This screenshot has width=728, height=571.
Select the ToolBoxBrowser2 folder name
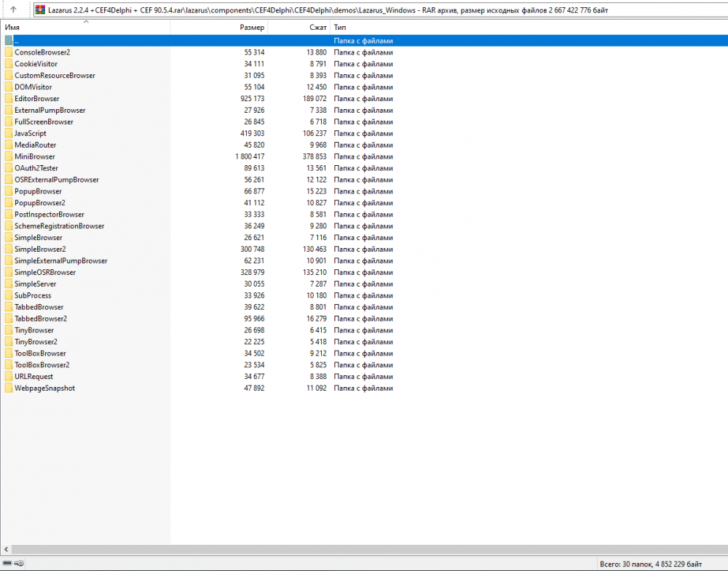pyautogui.click(x=42, y=365)
